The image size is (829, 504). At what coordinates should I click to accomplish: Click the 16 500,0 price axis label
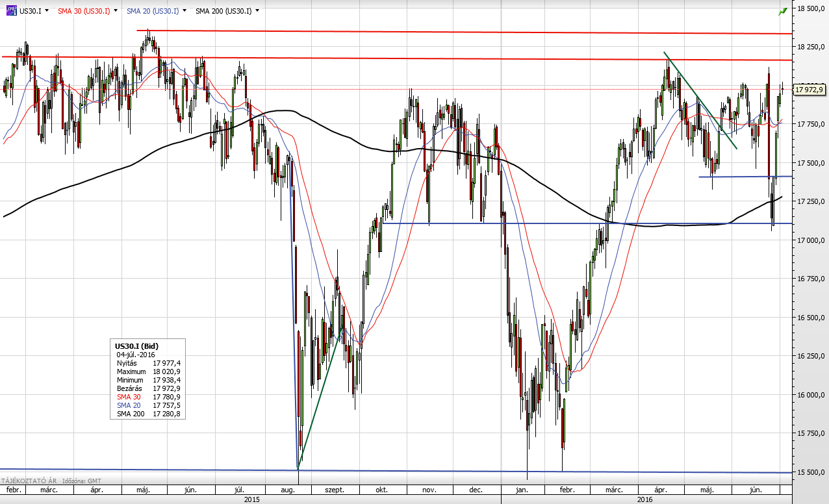coord(811,318)
